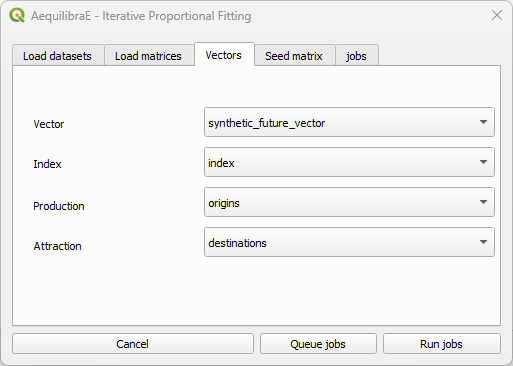Open the Index combo box showing index
The height and width of the screenshot is (366, 513).
(x=349, y=162)
